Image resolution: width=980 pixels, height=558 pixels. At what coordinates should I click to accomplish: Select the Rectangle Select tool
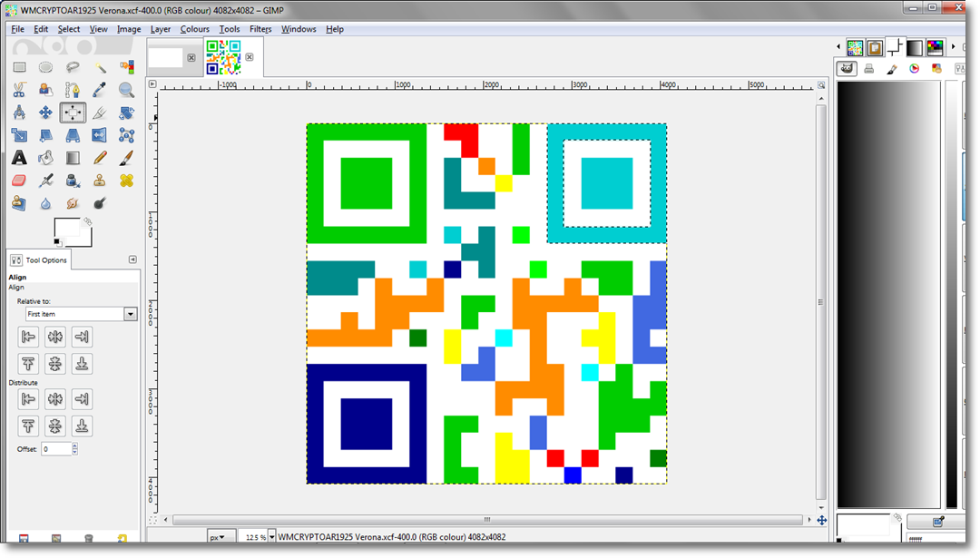19,67
